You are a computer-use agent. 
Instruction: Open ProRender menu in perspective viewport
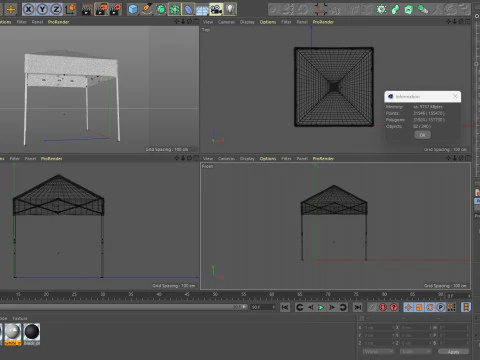[58, 22]
